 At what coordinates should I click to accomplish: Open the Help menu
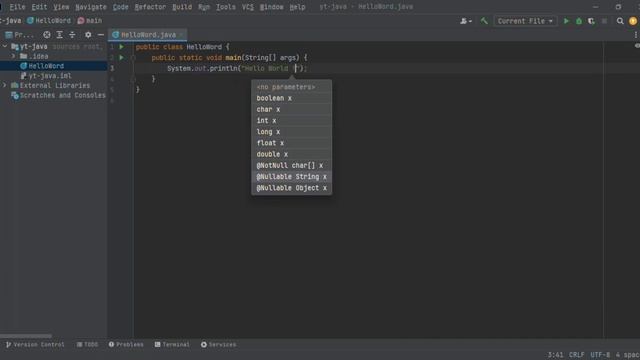pos(297,7)
